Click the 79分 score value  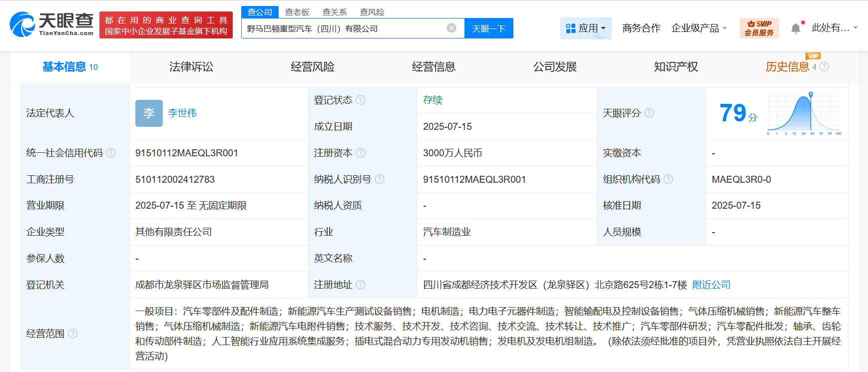[x=738, y=113]
